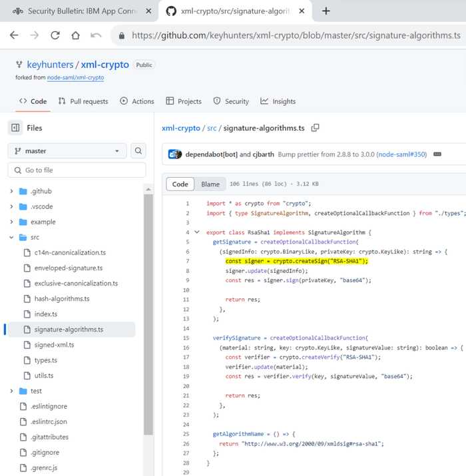Click line number 7 in code
This screenshot has height=476, width=466.
tap(187, 261)
